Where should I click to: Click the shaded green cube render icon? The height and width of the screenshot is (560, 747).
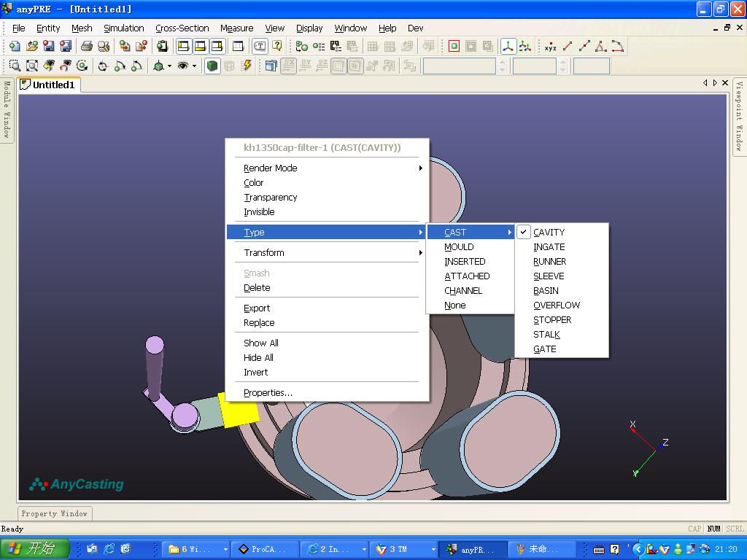tap(212, 66)
